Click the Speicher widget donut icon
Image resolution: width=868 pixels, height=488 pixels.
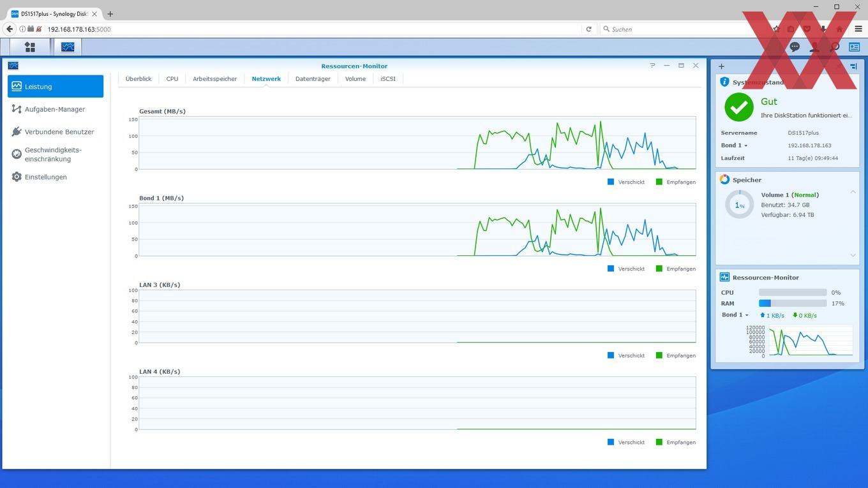coord(724,180)
